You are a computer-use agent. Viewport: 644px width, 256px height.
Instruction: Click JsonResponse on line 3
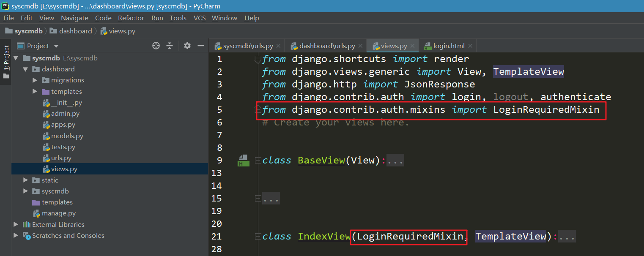440,84
